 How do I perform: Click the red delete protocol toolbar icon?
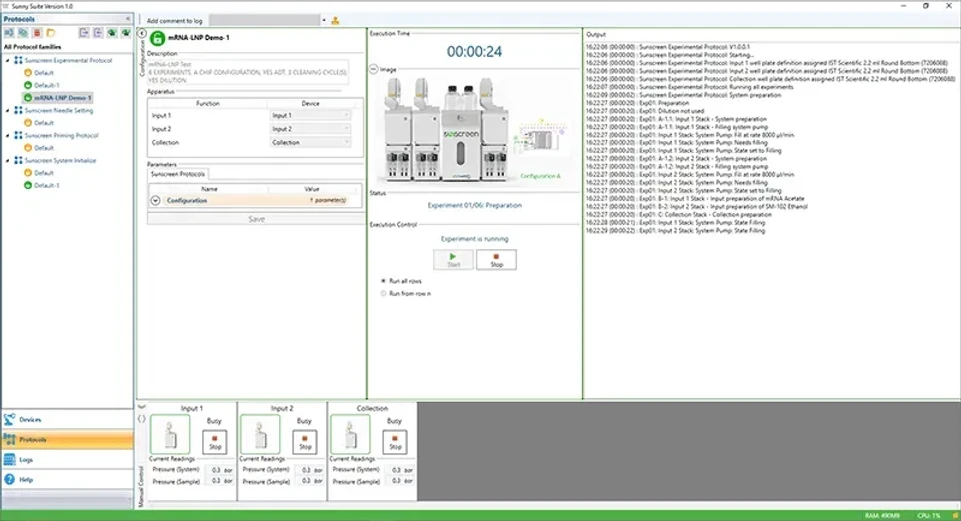tap(37, 33)
